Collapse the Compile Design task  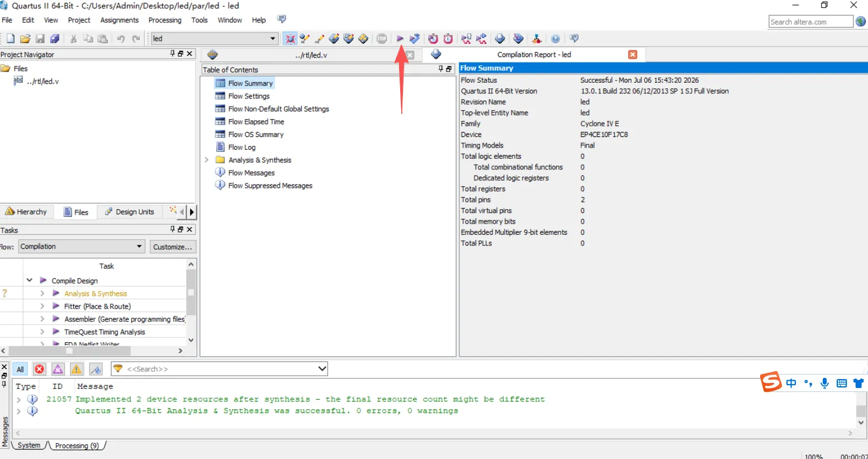pos(30,281)
